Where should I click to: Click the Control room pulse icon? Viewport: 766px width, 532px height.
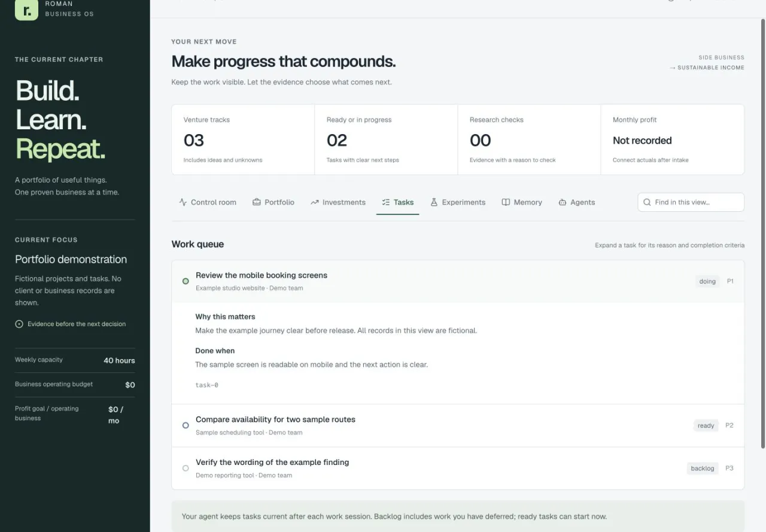click(183, 202)
